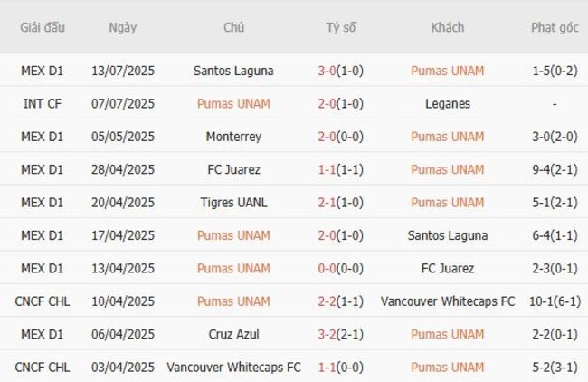Image resolution: width=588 pixels, height=382 pixels.
Task: Click FC Juarez home team on 28/04/2025
Action: (x=233, y=169)
